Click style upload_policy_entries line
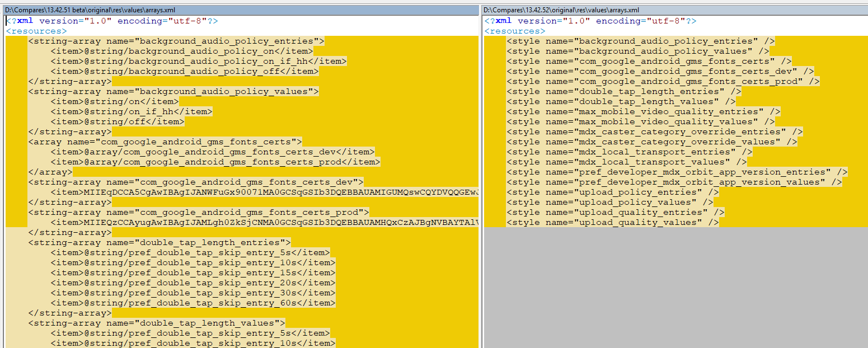868x348 pixels. pos(613,192)
